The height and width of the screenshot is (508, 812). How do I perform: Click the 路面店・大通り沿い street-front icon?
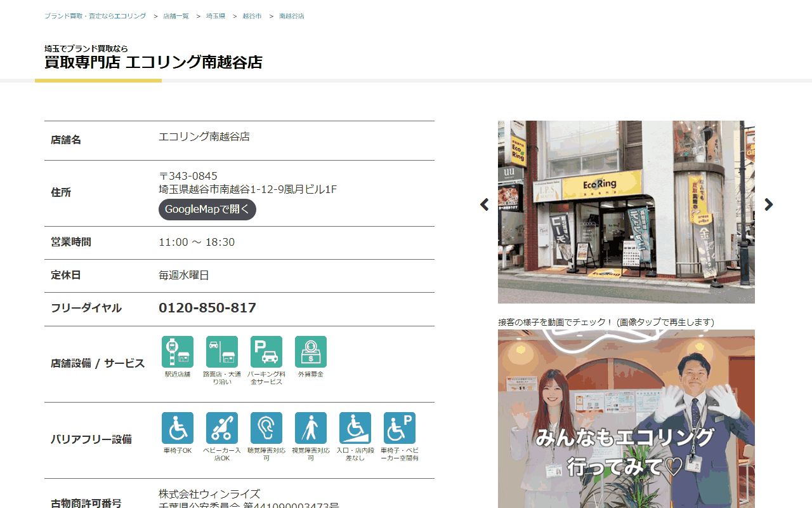pyautogui.click(x=222, y=352)
